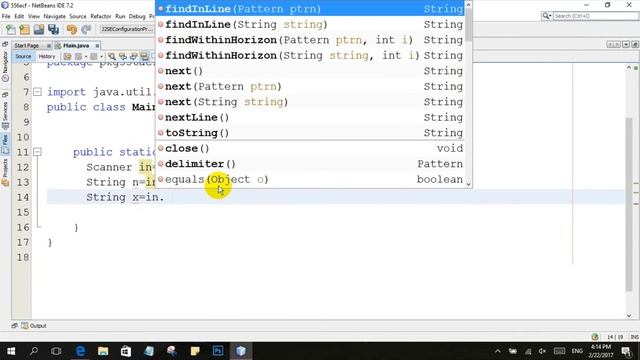Click the New File toolbar icon

click(x=11, y=29)
